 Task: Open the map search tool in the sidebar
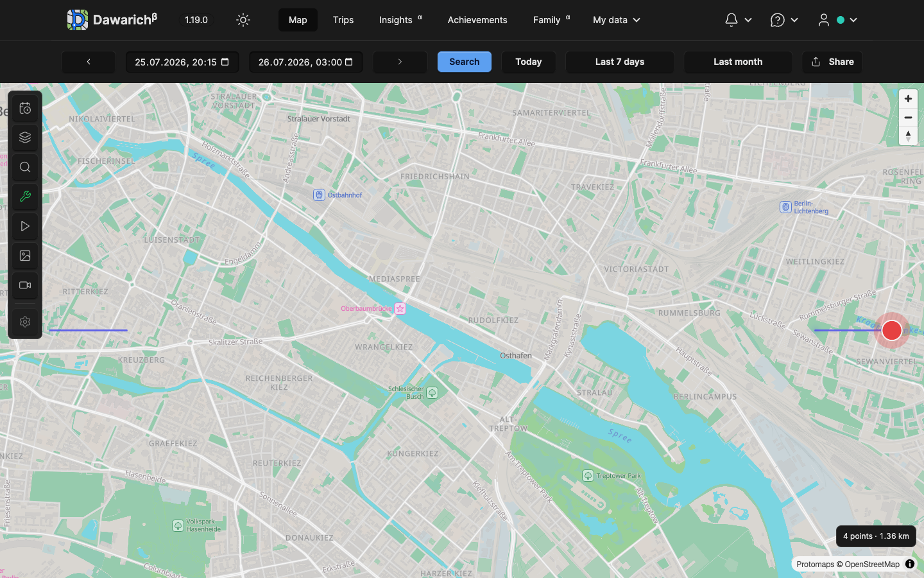tap(25, 167)
